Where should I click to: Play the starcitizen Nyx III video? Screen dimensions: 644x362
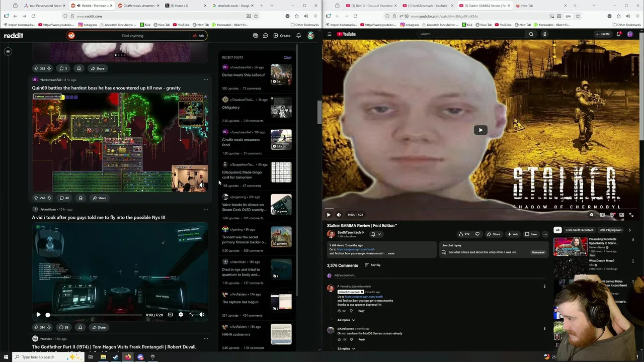click(38, 315)
